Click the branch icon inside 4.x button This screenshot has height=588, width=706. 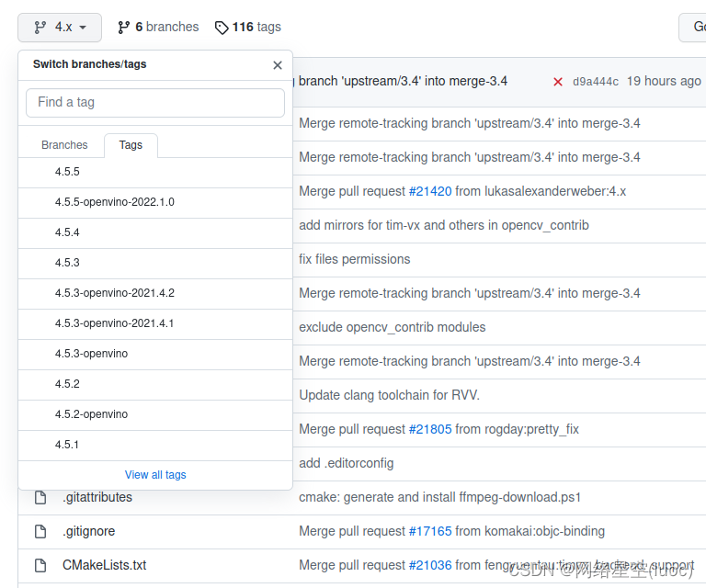pos(40,28)
